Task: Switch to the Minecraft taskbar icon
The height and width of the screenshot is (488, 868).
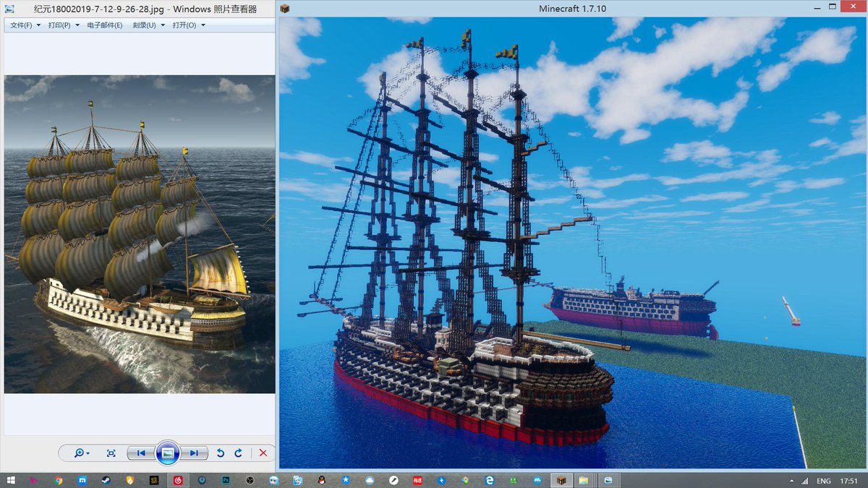Action: (x=561, y=480)
